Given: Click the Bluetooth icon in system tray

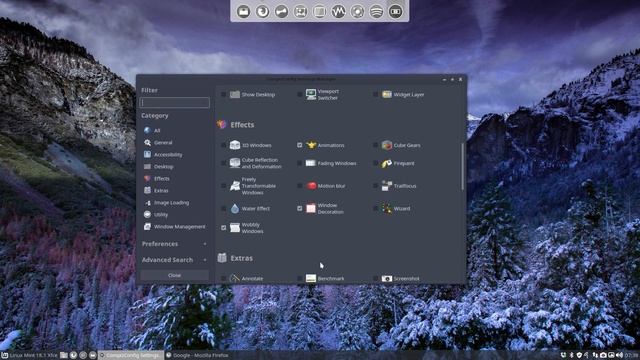Looking at the screenshot, I should [571, 356].
